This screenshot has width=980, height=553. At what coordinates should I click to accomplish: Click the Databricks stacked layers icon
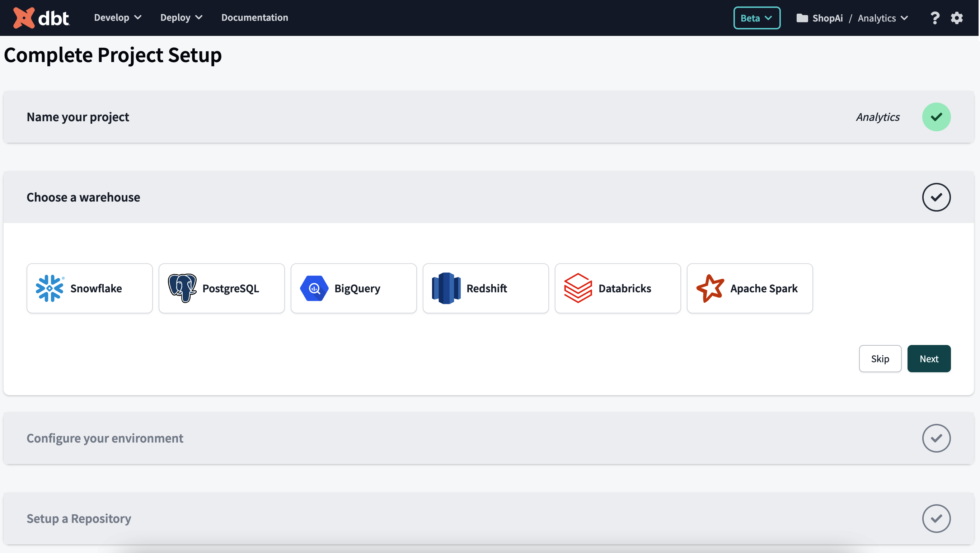pyautogui.click(x=578, y=288)
